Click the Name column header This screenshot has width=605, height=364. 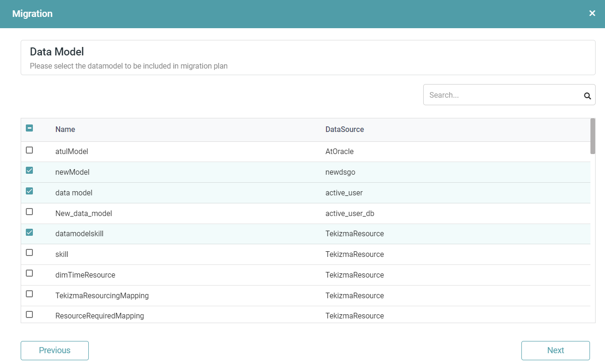tap(65, 130)
